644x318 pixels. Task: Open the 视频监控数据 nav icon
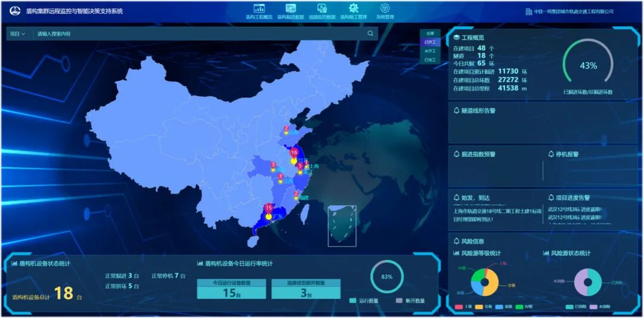(322, 8)
